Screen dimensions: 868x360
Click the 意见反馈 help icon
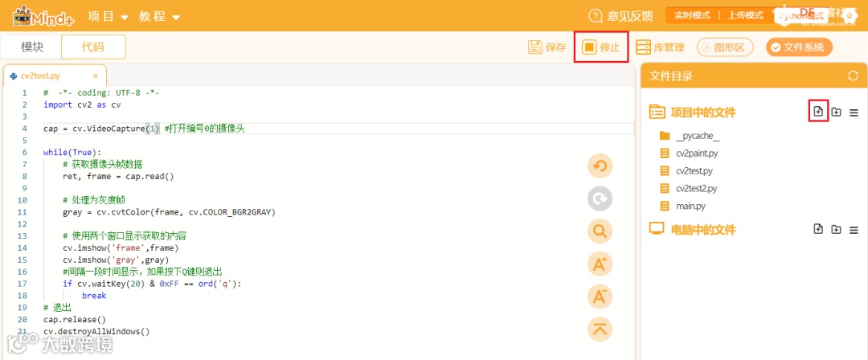pyautogui.click(x=595, y=16)
